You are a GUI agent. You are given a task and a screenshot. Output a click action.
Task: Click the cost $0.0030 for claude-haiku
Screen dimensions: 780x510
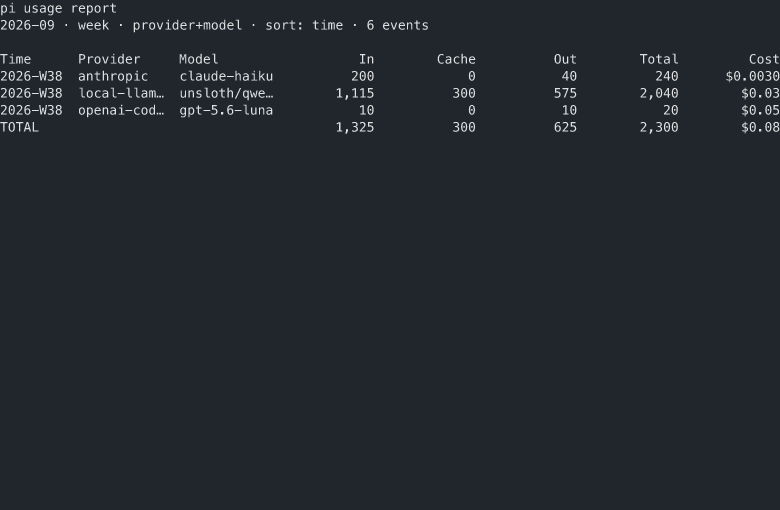click(753, 76)
